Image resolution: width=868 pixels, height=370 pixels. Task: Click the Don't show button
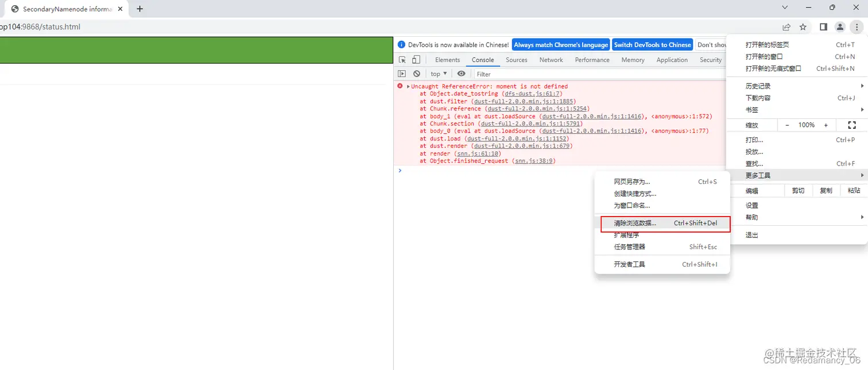(712, 45)
